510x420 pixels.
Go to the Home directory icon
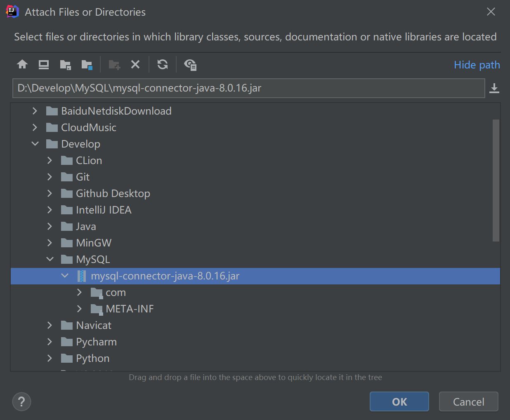pos(22,64)
